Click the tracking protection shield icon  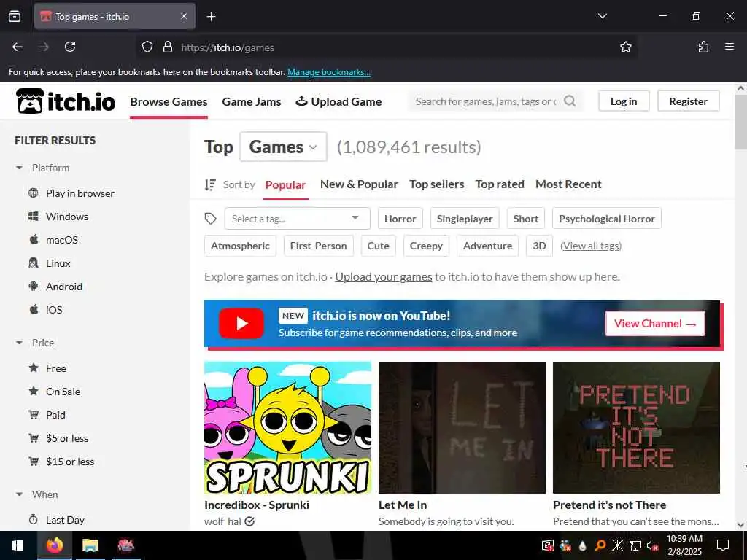[x=147, y=47]
